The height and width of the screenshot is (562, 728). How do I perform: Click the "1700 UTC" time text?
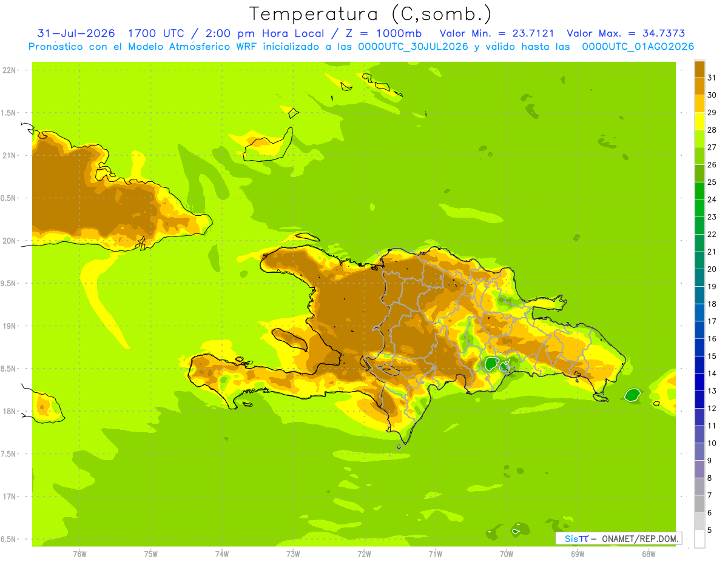tap(156, 33)
